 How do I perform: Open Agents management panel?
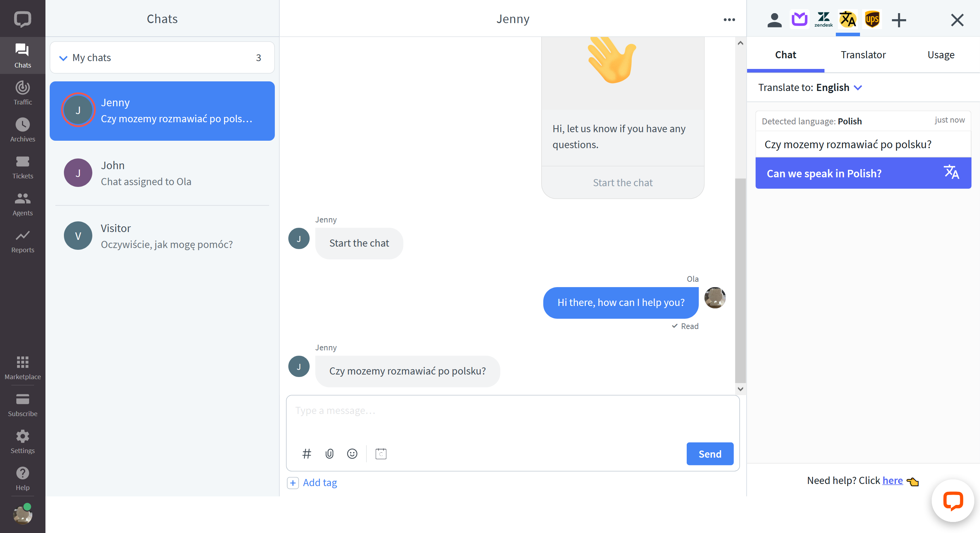coord(23,204)
